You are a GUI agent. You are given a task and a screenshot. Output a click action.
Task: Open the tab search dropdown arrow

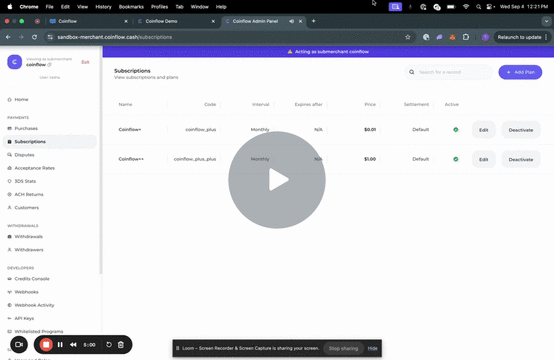(546, 21)
